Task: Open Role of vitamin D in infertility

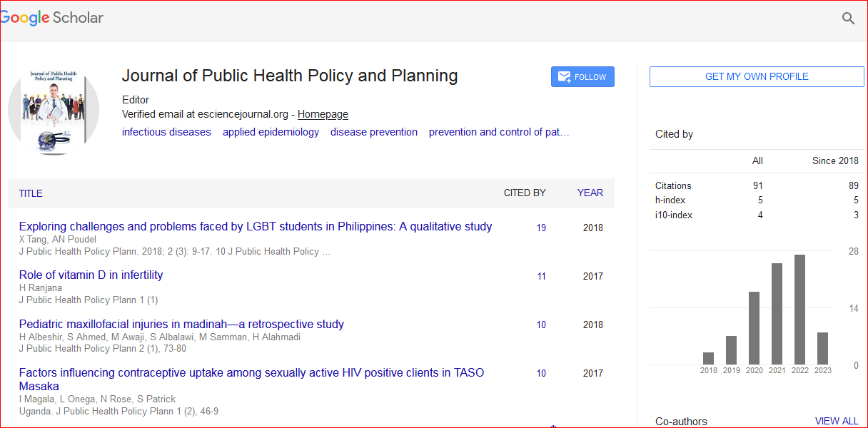Action: pos(91,275)
